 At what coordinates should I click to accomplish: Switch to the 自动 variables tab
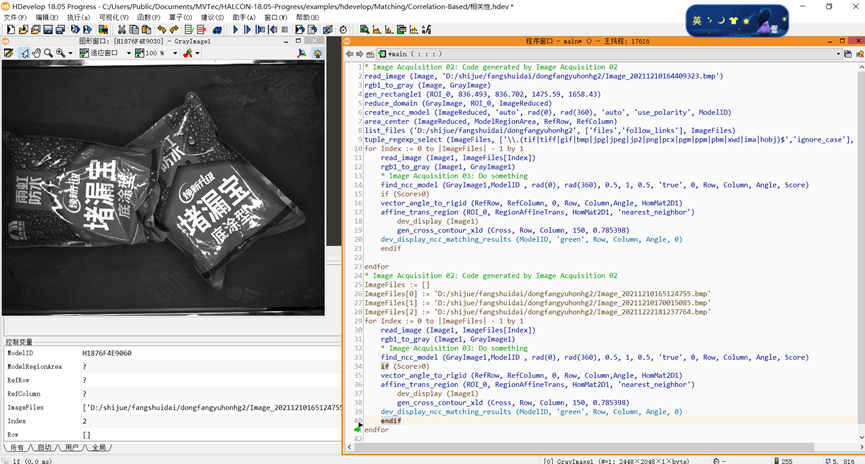coord(44,448)
